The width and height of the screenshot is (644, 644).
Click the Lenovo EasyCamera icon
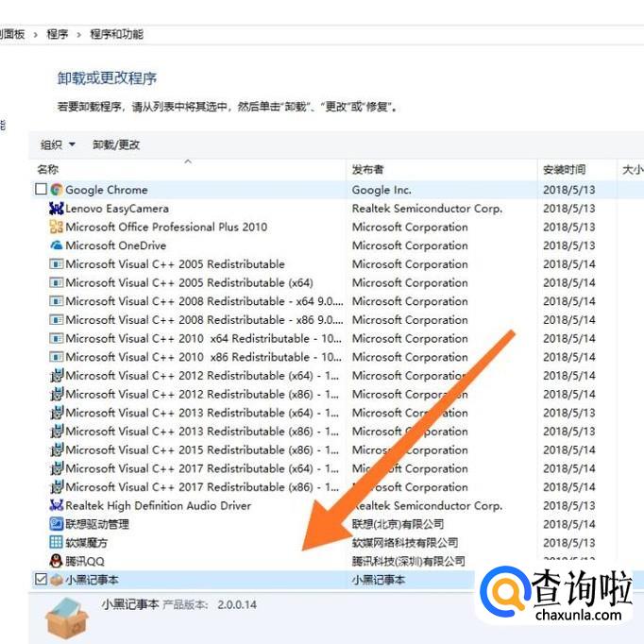(x=57, y=209)
